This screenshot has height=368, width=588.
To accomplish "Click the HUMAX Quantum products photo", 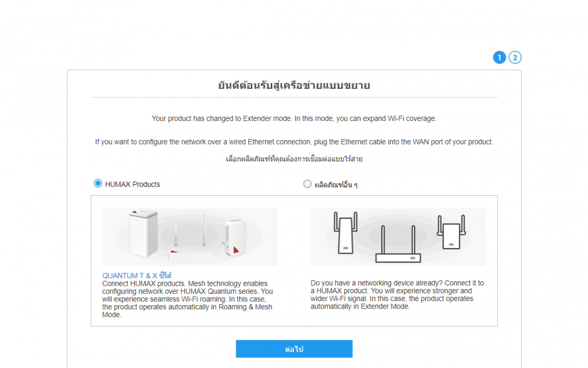I will [x=190, y=237].
